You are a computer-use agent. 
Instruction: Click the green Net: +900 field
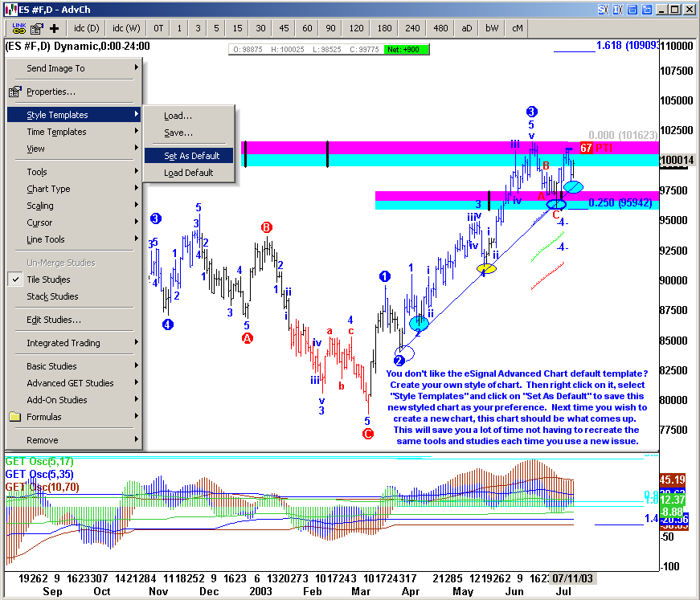406,50
